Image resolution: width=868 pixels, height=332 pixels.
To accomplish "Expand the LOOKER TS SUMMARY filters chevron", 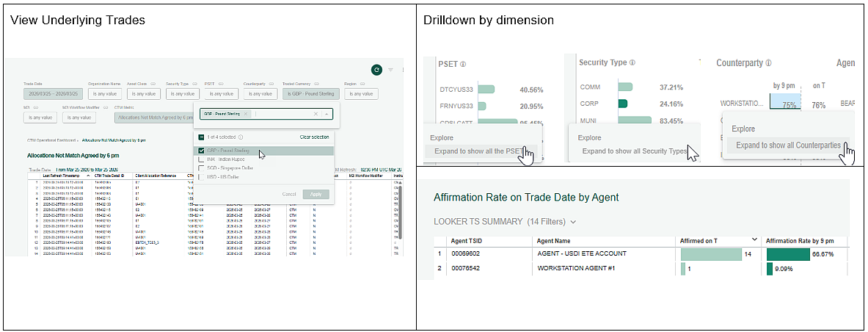I will [573, 222].
